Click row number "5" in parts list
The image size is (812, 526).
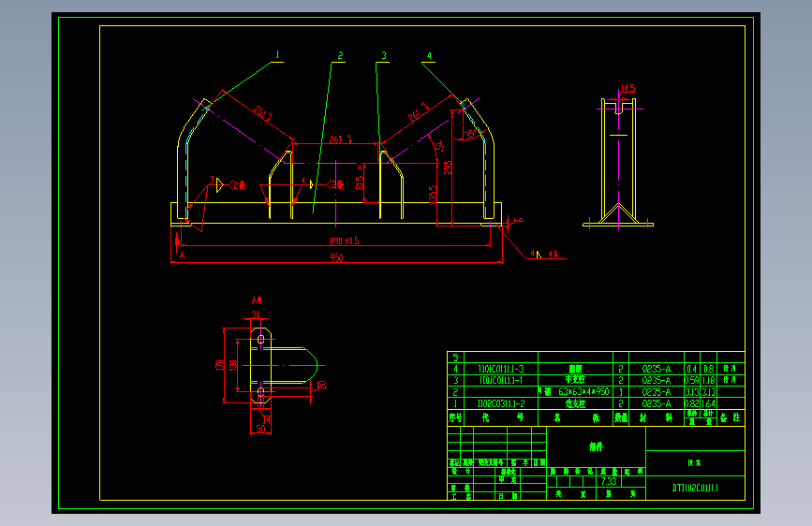[456, 358]
